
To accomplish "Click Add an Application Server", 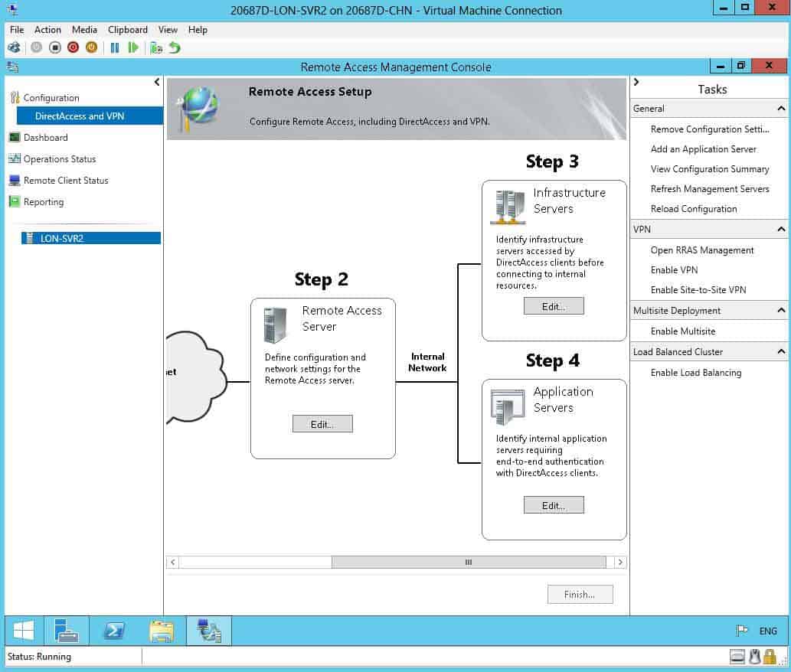I will click(703, 148).
